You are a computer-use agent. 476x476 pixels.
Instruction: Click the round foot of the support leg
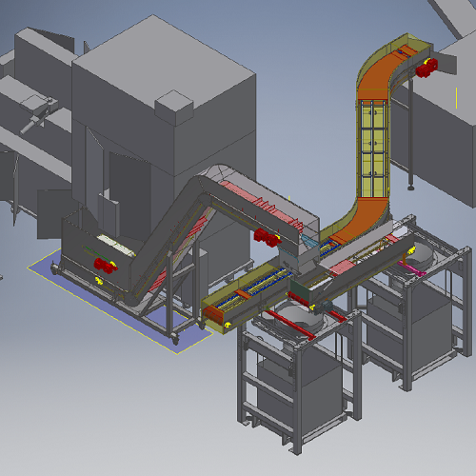(411, 188)
